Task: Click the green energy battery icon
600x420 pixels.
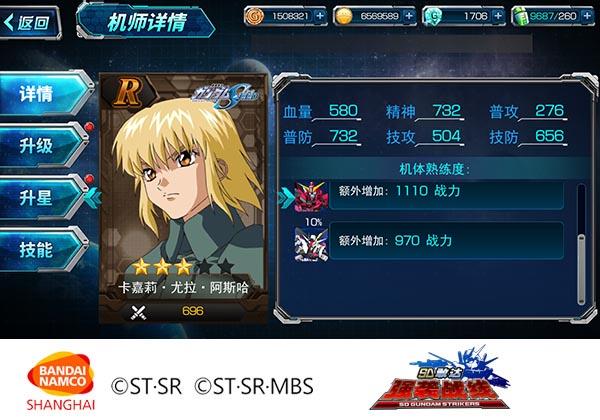Action: pos(521,16)
